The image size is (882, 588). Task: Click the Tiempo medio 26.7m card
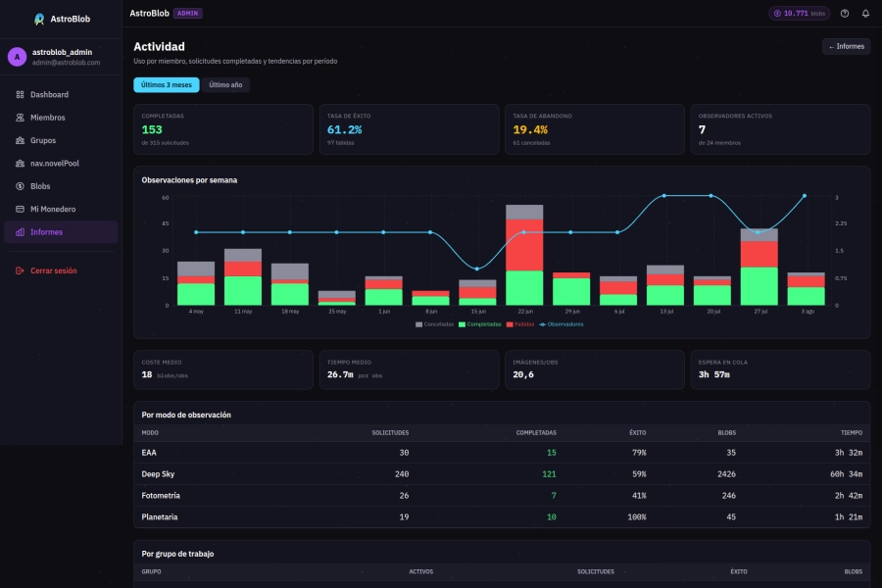tap(409, 369)
